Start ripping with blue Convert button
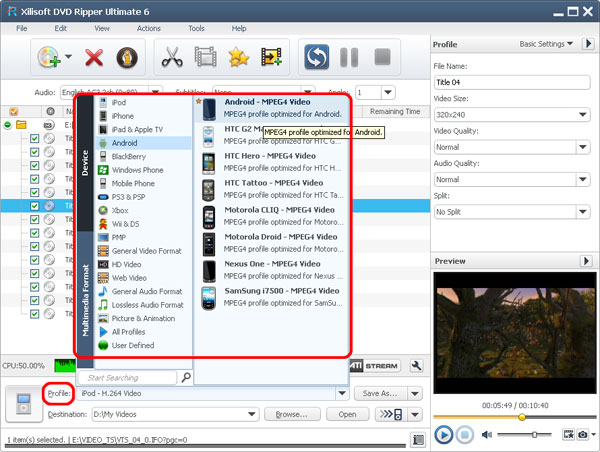 tap(316, 57)
